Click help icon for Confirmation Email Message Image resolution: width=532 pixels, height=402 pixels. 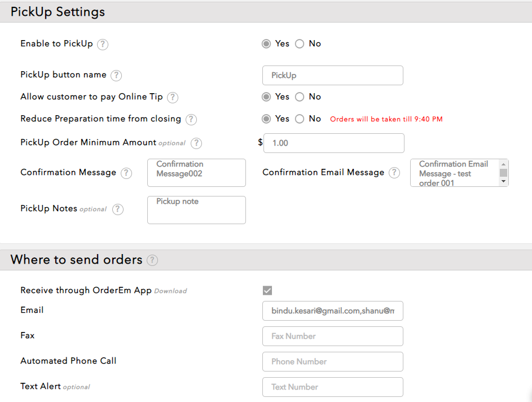coord(394,173)
